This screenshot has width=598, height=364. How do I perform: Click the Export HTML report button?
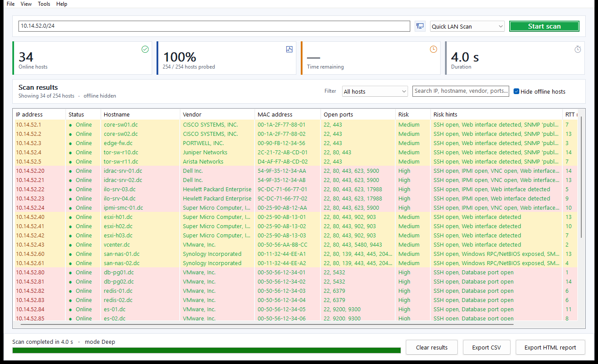550,347
